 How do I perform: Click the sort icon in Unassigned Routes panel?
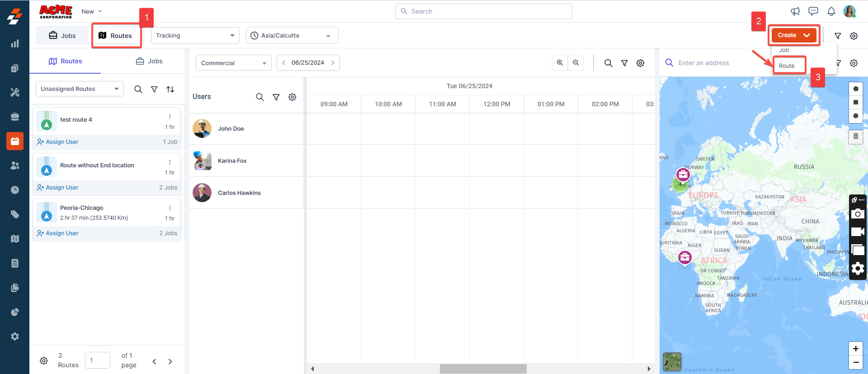point(170,90)
